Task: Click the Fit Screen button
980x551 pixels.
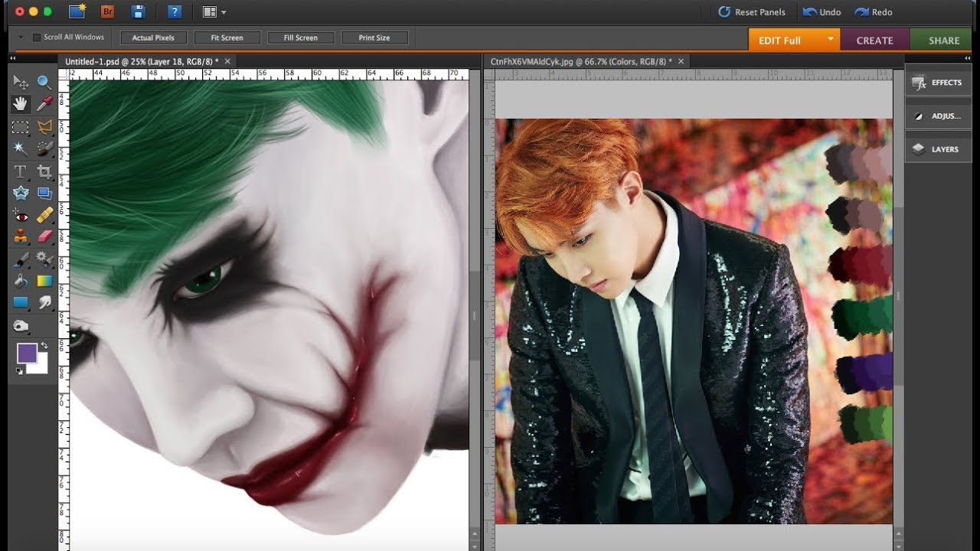Action: [227, 37]
